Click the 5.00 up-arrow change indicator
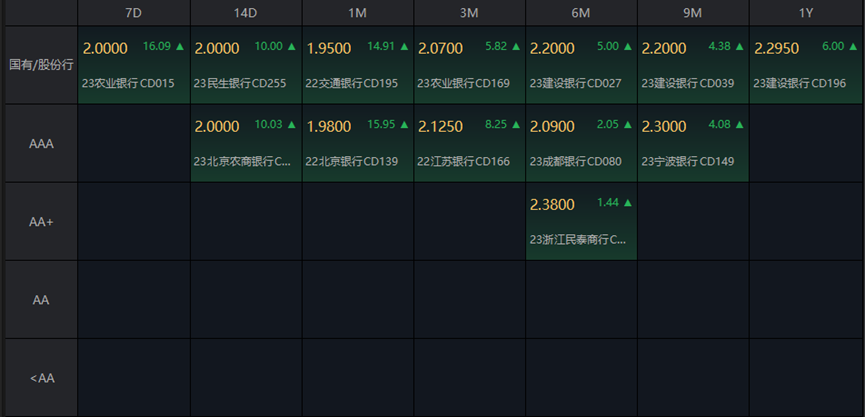 click(615, 46)
